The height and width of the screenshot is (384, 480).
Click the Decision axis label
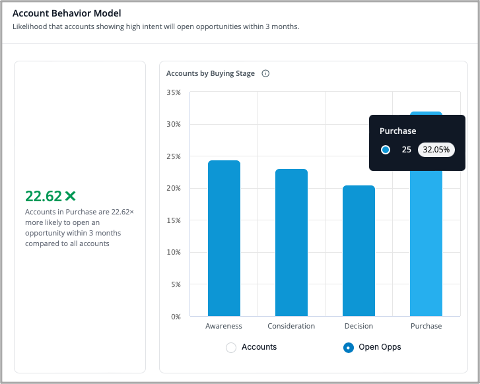click(x=359, y=326)
